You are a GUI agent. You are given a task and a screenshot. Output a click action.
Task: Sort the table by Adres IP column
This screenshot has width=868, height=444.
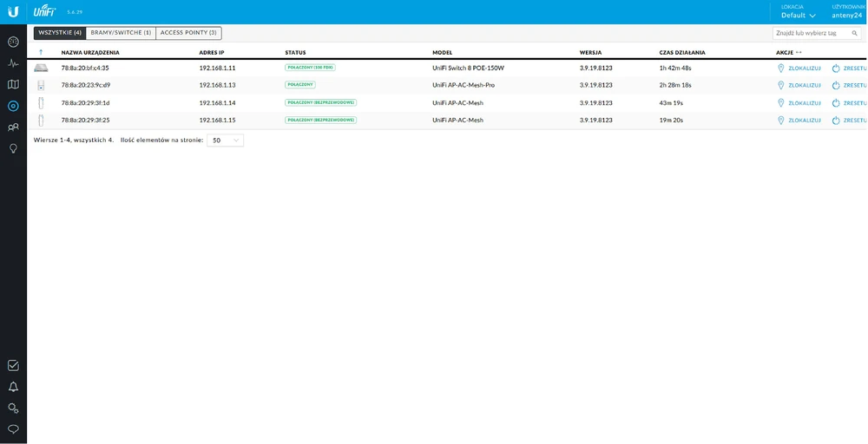click(x=212, y=53)
